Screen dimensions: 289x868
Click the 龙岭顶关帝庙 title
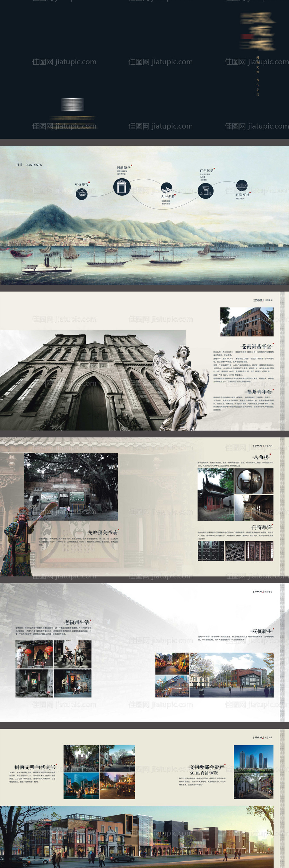[102, 532]
